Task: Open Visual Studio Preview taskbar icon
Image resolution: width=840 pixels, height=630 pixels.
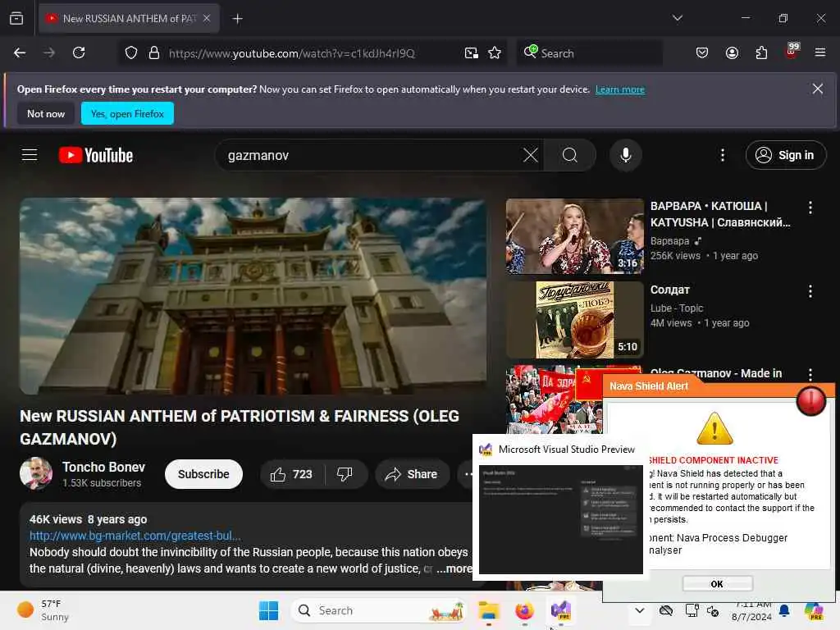Action: pos(560,610)
